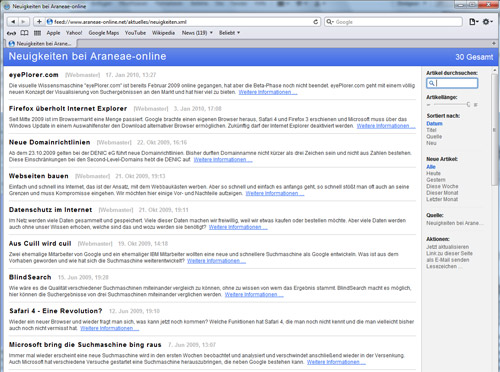Open Aus Cuill wird cuil article title
This screenshot has width=500, height=372.
click(40, 243)
